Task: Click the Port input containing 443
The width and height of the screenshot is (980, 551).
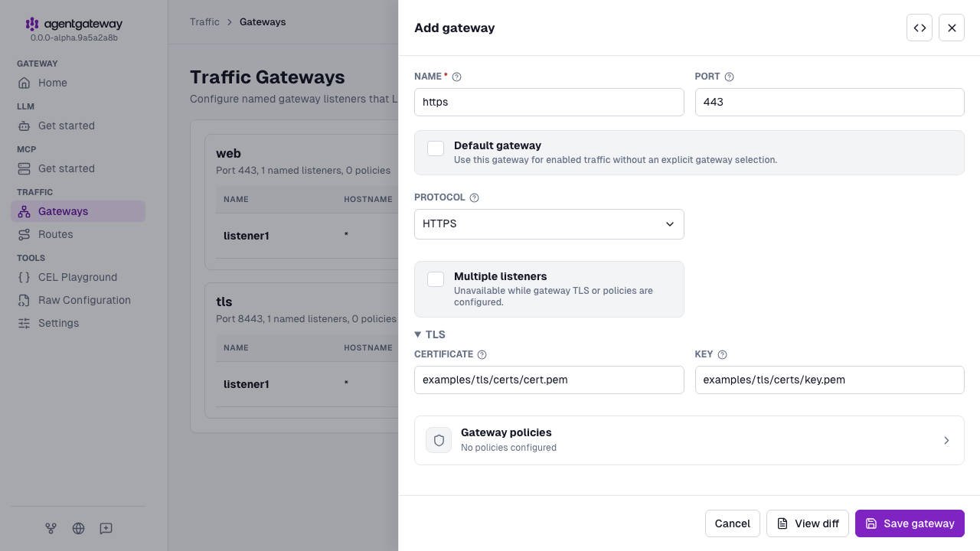Action: 830,102
